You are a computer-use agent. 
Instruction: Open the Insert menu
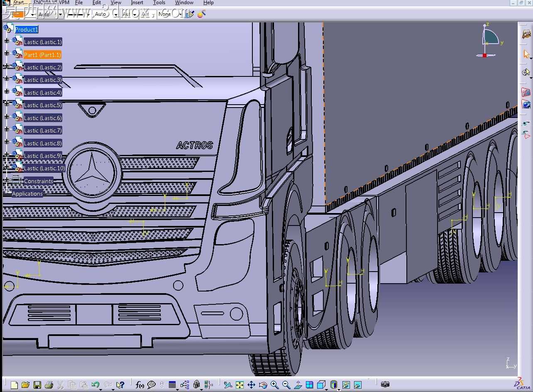pos(137,2)
